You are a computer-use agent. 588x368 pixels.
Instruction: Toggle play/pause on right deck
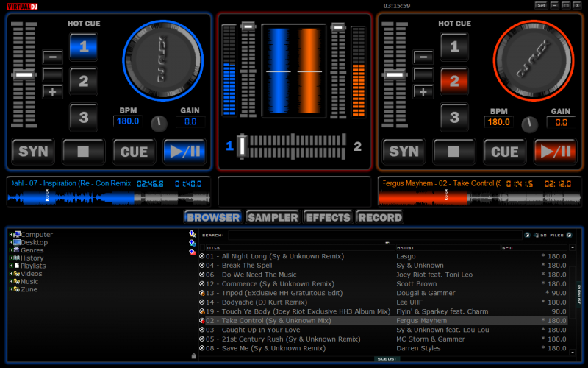tap(556, 152)
